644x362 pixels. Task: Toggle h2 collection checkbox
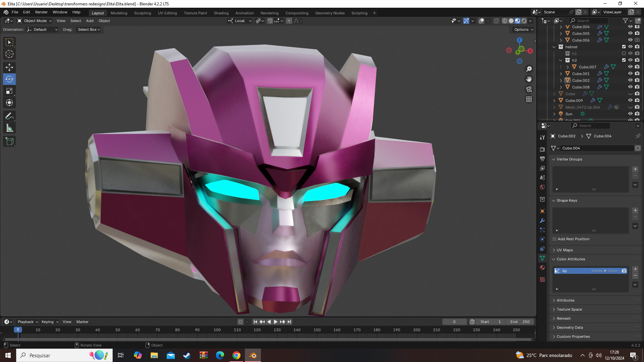click(x=624, y=60)
